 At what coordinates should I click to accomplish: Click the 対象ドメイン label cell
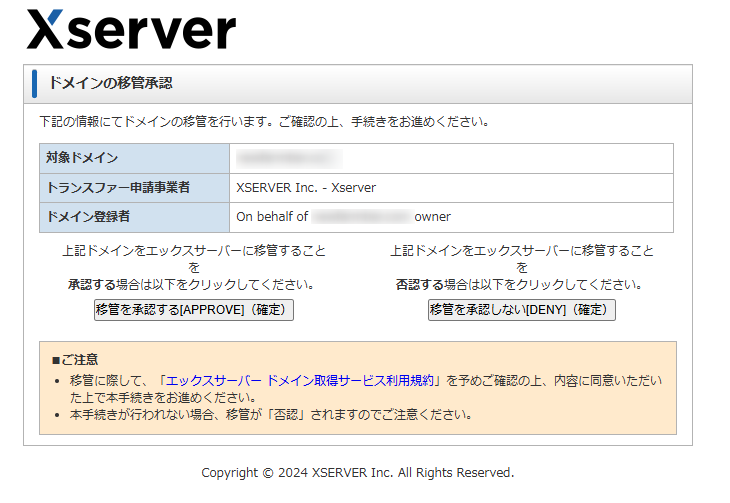135,158
